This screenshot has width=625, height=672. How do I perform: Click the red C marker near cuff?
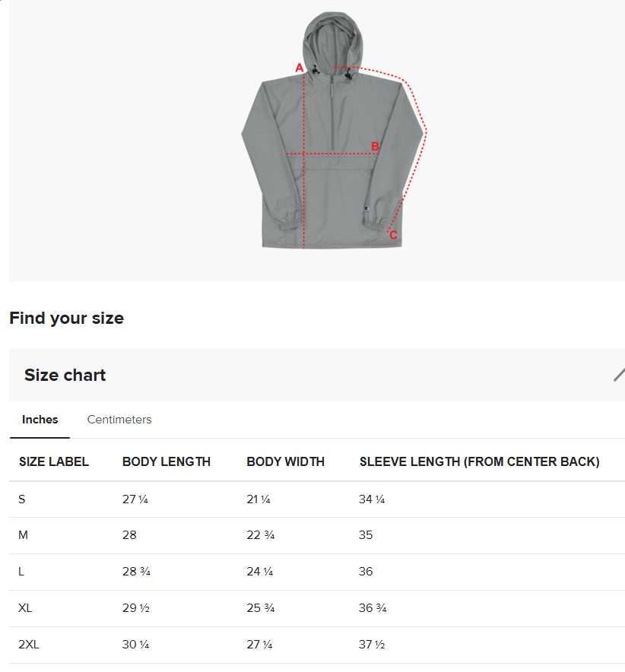[393, 236]
